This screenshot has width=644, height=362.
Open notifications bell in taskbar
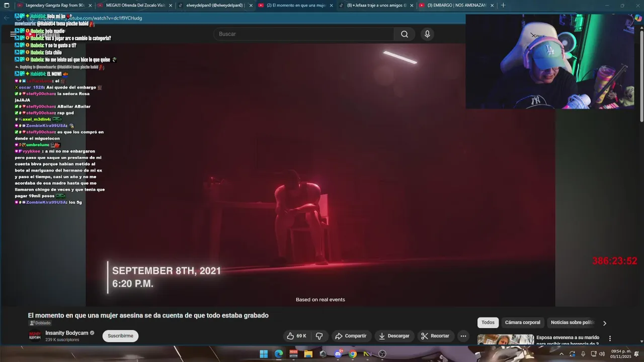[x=636, y=354]
